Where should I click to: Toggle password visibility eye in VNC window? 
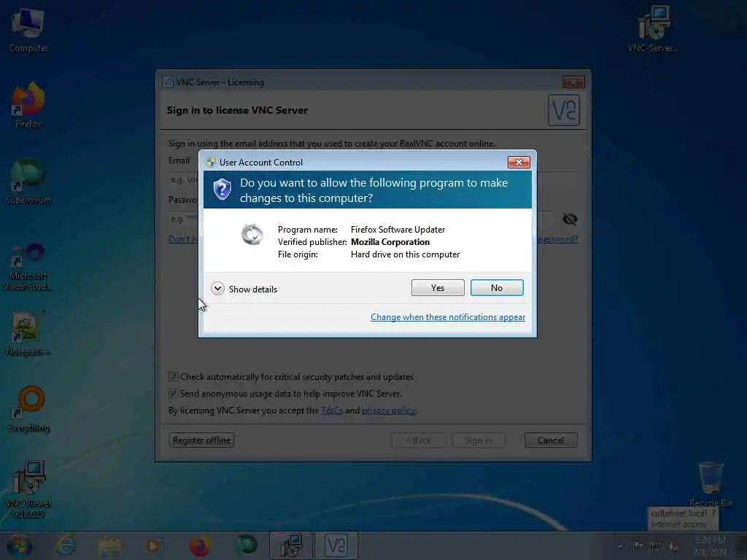[570, 219]
